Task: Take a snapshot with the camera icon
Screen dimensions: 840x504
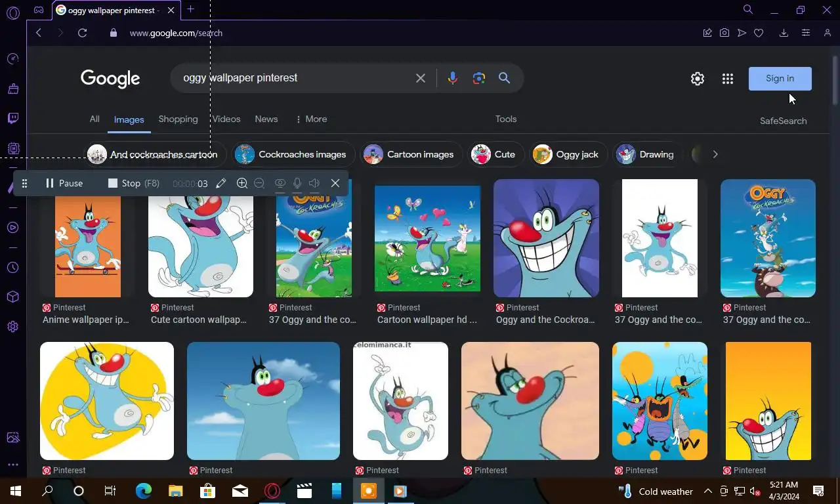Action: point(724,33)
